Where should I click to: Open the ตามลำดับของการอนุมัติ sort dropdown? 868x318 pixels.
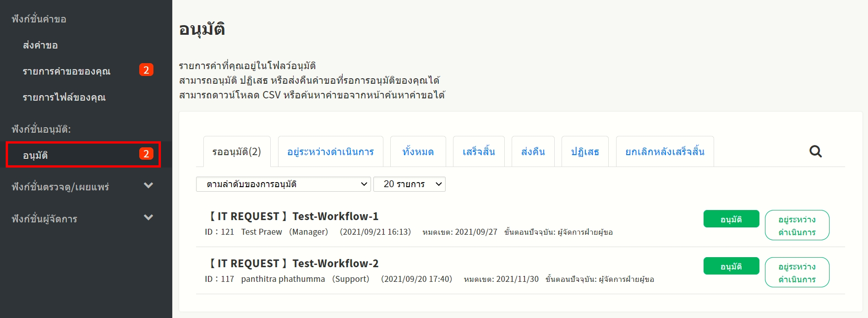pos(283,184)
